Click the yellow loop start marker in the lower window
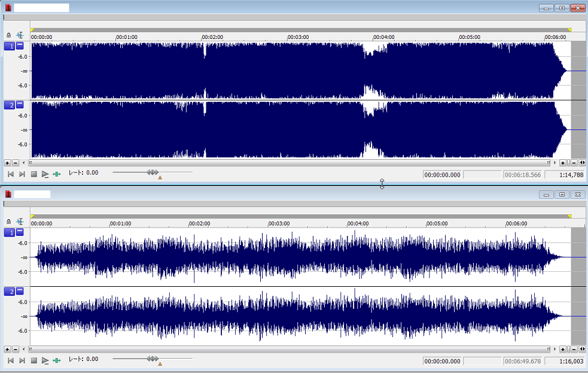This screenshot has height=373, width=588. [x=33, y=217]
